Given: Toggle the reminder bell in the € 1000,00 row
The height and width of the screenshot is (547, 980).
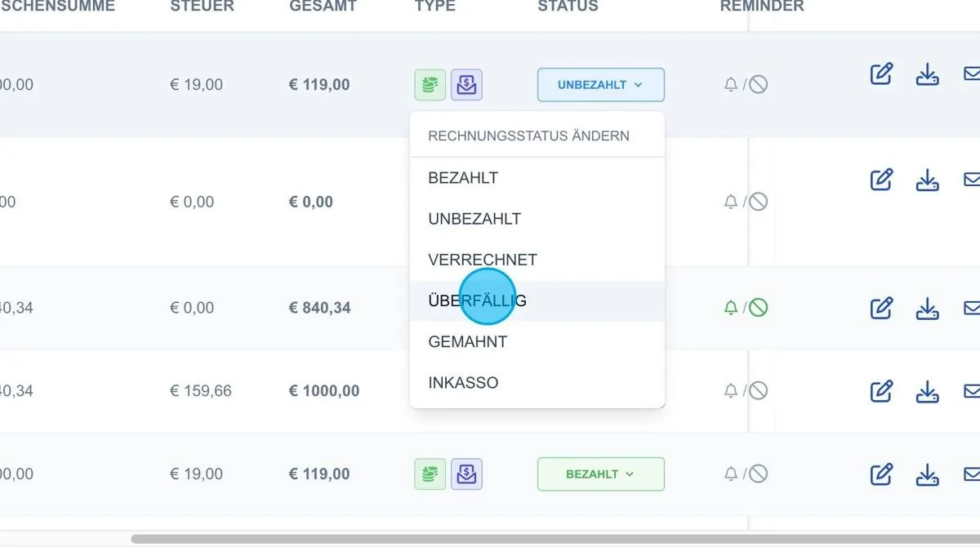Looking at the screenshot, I should [731, 390].
